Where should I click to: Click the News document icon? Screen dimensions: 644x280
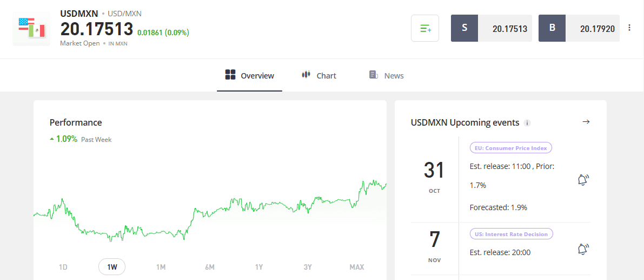(x=373, y=75)
